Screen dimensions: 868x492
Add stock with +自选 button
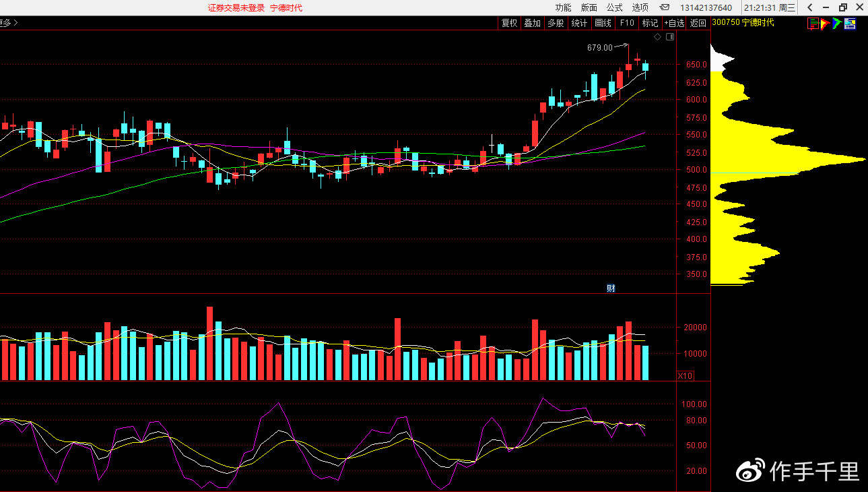click(674, 23)
